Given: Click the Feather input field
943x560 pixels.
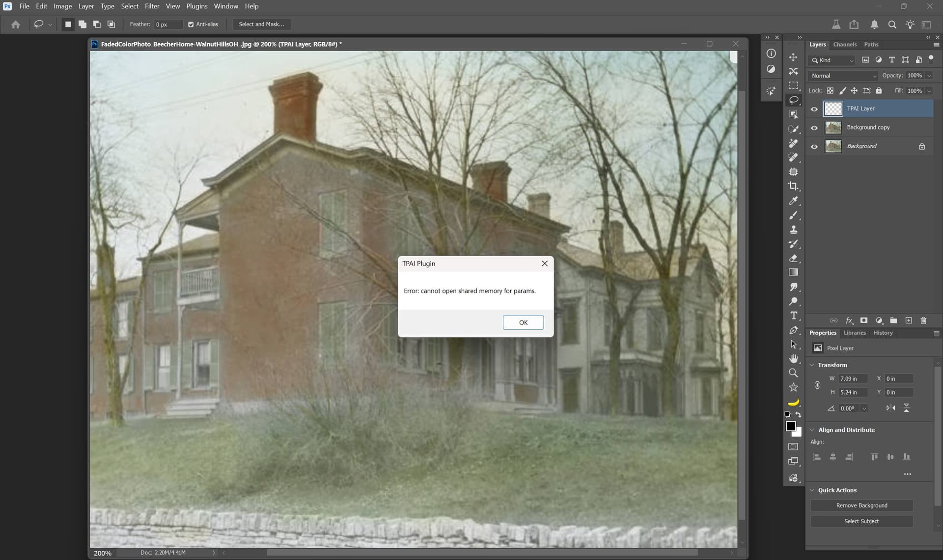Looking at the screenshot, I should coord(167,25).
